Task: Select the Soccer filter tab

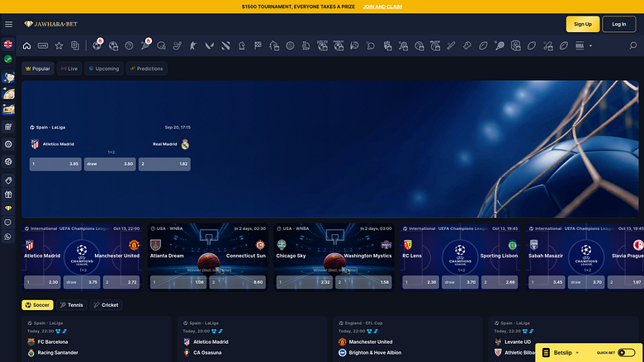Action: (37, 304)
